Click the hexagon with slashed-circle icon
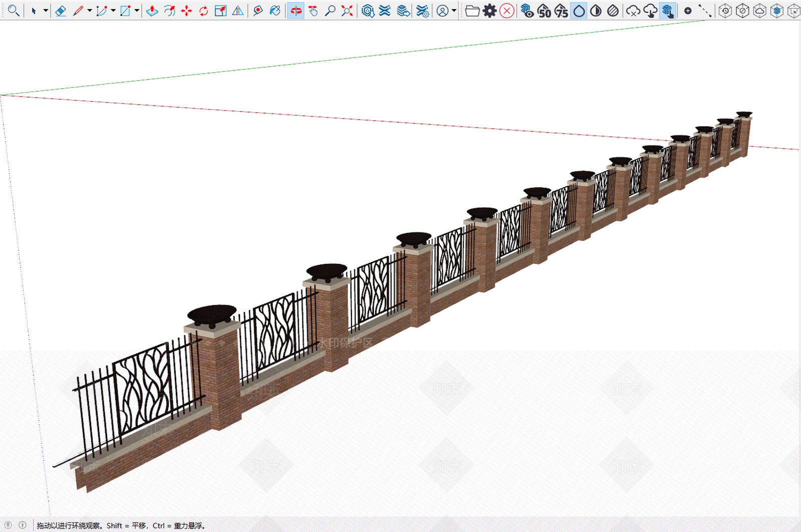801x532 pixels. [742, 11]
